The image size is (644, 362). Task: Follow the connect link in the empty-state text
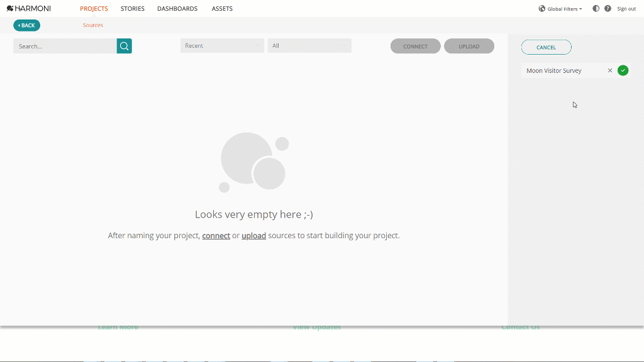[216, 235]
